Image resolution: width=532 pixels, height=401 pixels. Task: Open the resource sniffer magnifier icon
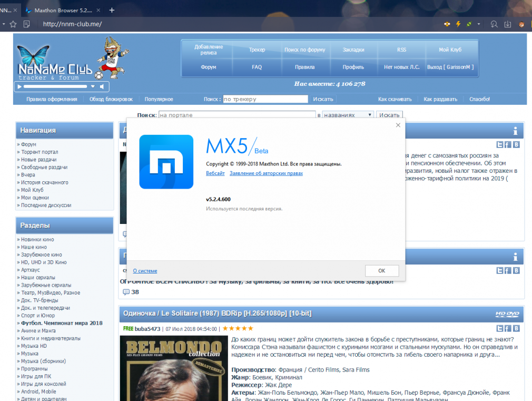click(494, 24)
